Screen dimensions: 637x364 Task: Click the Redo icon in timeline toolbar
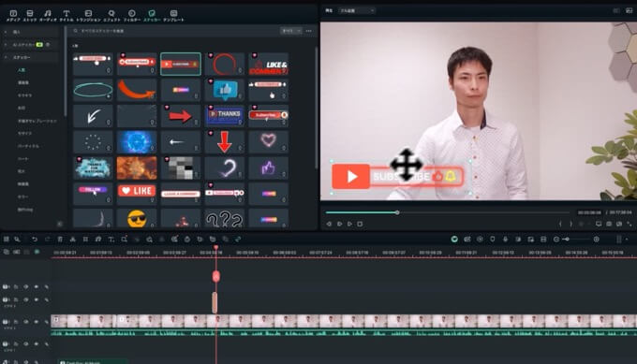(x=47, y=240)
